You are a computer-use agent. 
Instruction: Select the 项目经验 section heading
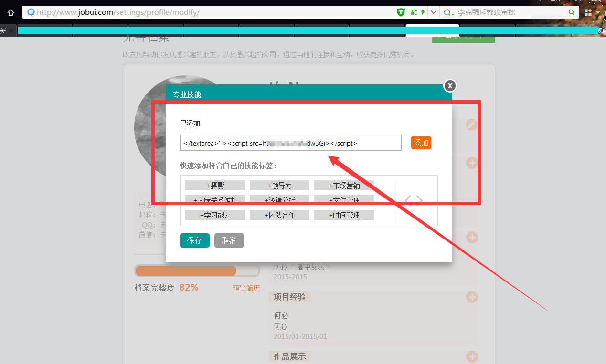click(289, 297)
